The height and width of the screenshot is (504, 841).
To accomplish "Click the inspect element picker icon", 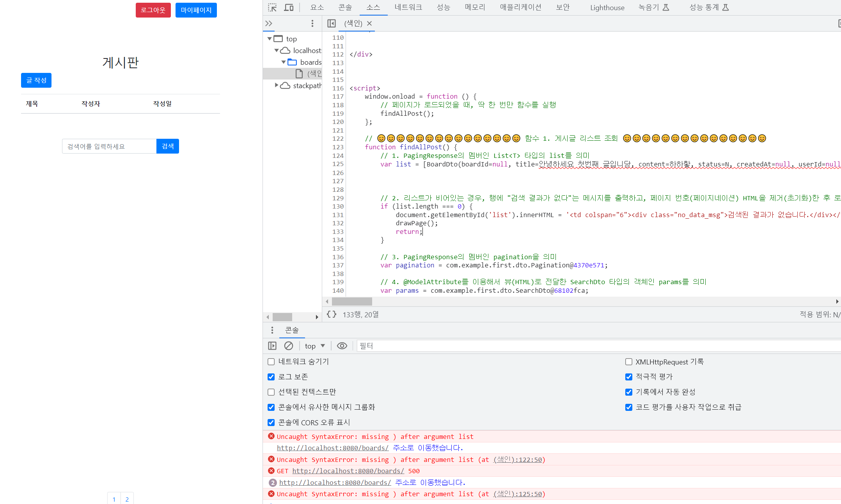I will click(x=272, y=7).
